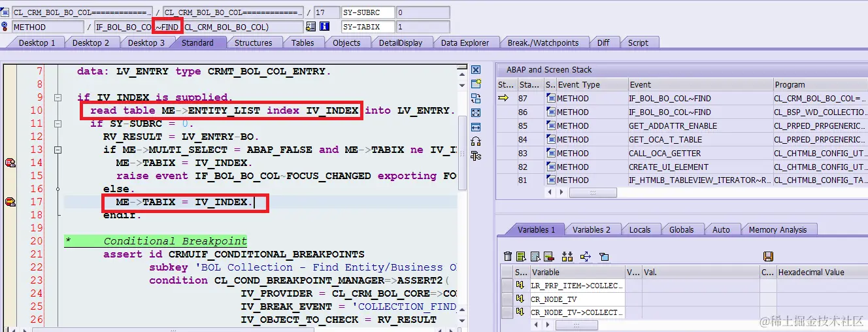868x332 pixels.
Task: Click the METHOD icon in stack row 84
Action: click(550, 139)
